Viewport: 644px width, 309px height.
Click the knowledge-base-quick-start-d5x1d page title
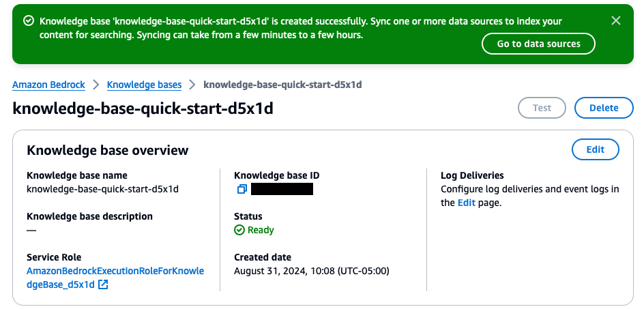tap(143, 108)
